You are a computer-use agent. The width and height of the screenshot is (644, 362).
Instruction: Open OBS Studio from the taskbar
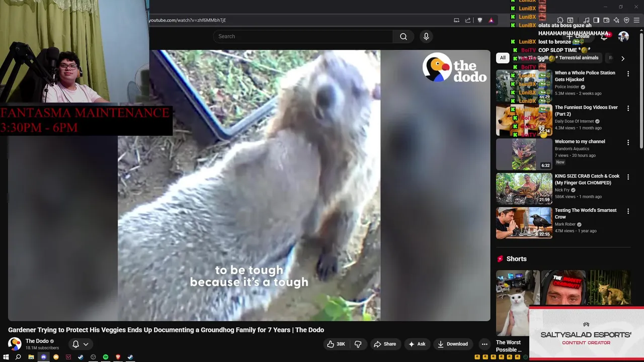point(93,357)
